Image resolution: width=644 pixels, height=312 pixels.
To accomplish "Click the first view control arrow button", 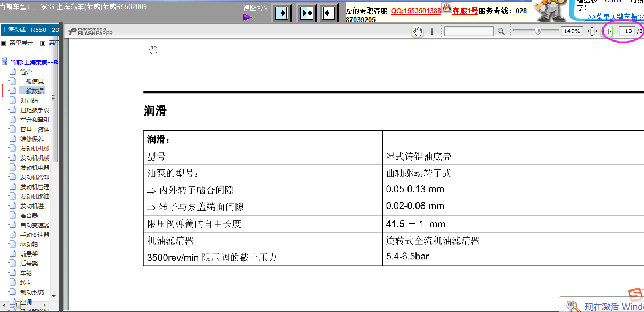I will click(x=283, y=12).
